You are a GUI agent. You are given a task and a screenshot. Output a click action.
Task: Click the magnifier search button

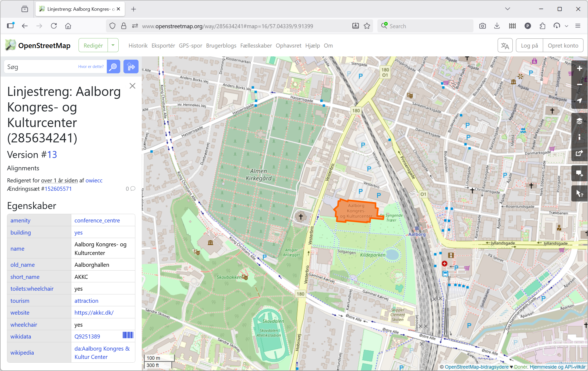tap(114, 67)
